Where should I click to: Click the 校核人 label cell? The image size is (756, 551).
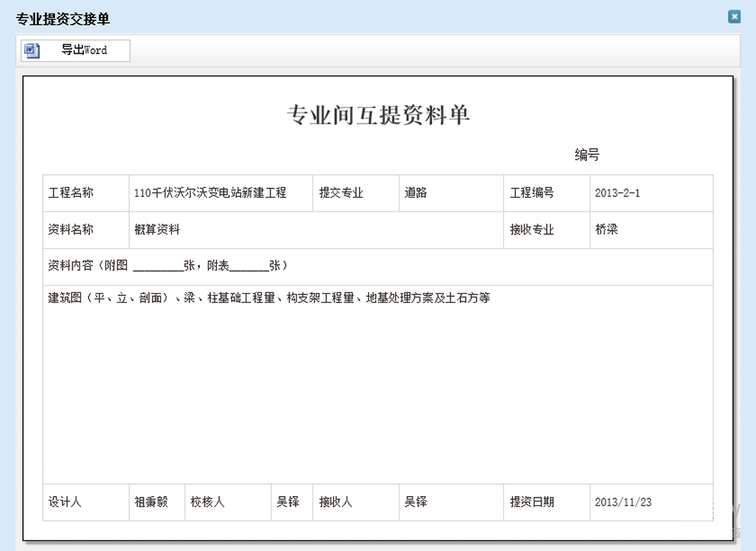[x=208, y=502]
